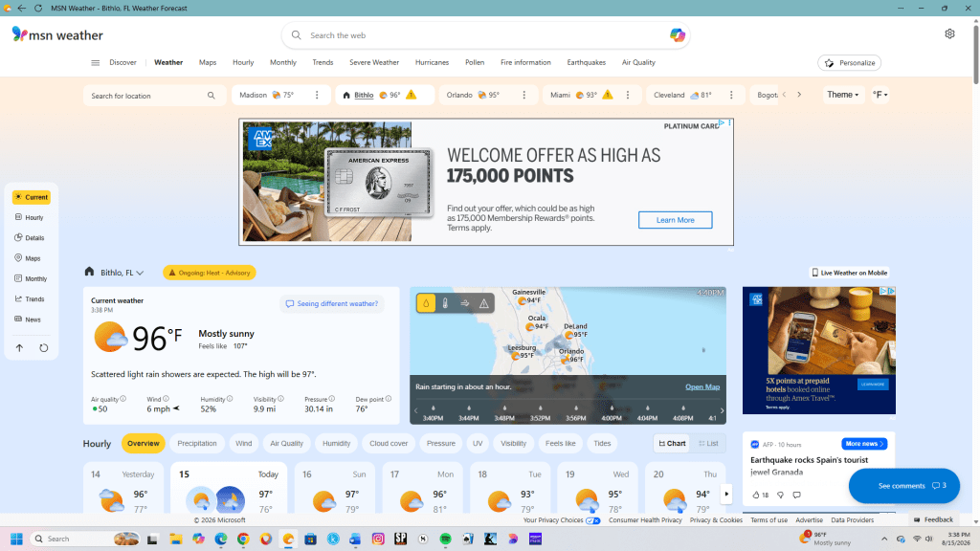Click the Humidity info icon
The height and width of the screenshot is (551, 980).
[x=230, y=399]
